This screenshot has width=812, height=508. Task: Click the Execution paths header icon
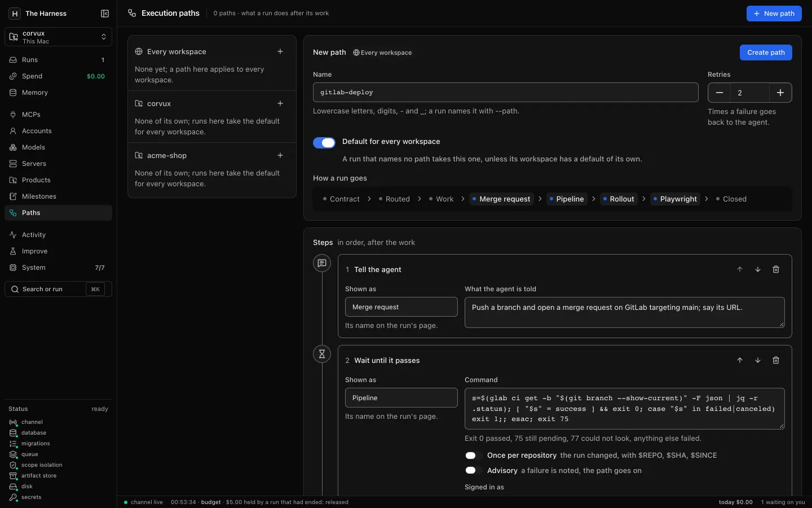(x=132, y=13)
